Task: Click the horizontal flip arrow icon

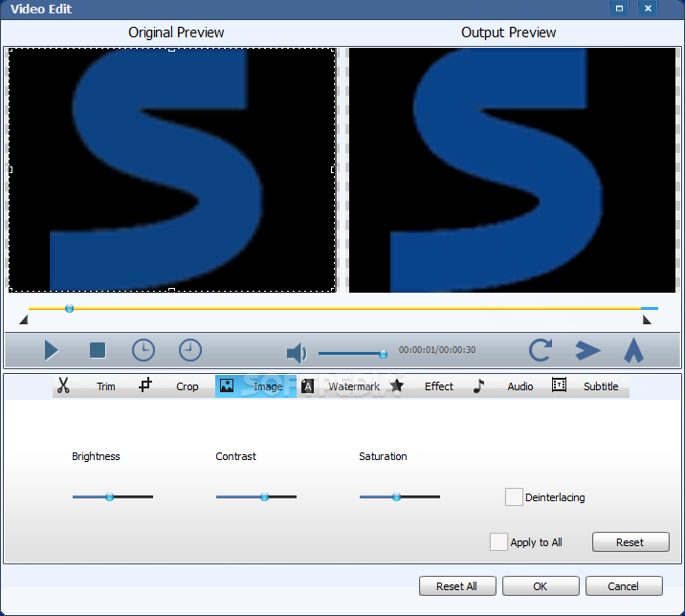Action: click(x=587, y=350)
